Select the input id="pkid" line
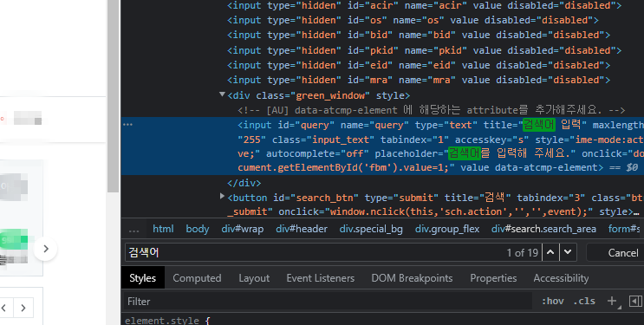Viewport: 644px width, 325px height. tap(424, 50)
